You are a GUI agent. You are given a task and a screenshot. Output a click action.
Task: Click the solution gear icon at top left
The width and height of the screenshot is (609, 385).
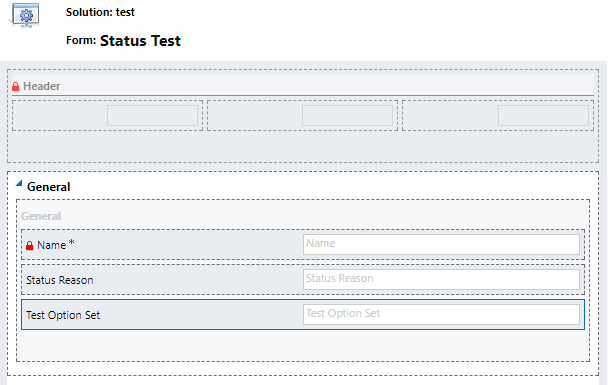click(26, 16)
